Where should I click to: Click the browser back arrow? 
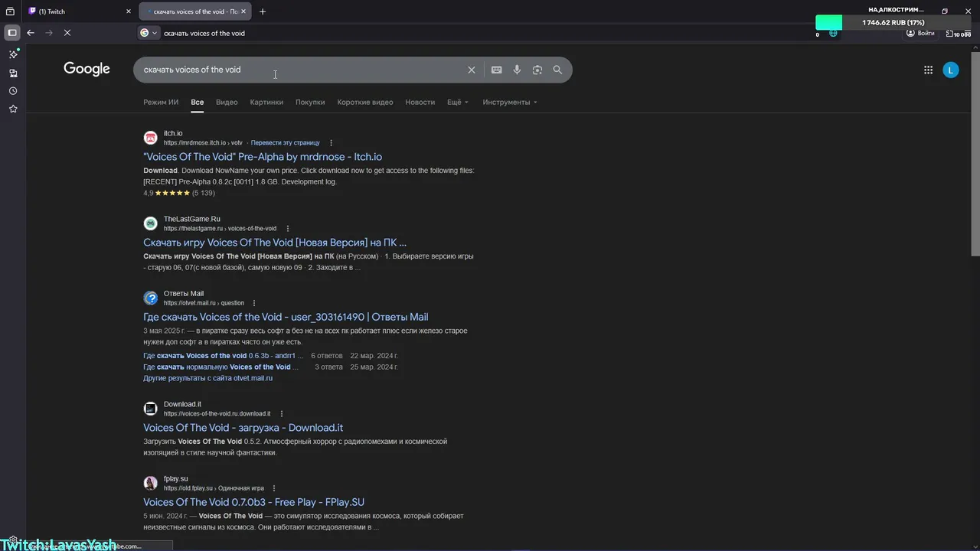[31, 33]
